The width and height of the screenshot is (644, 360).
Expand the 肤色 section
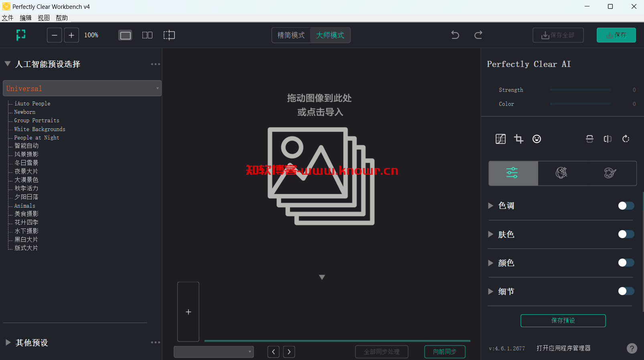[x=490, y=234]
